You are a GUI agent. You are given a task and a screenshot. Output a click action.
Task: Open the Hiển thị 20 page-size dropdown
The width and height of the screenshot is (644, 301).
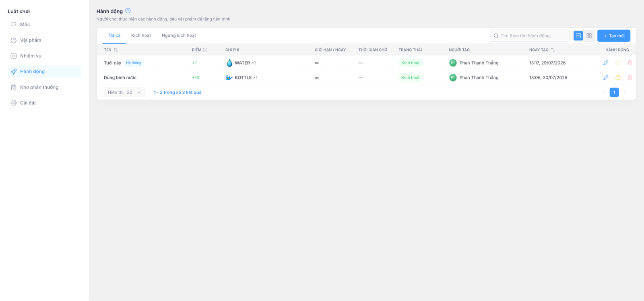tap(124, 93)
